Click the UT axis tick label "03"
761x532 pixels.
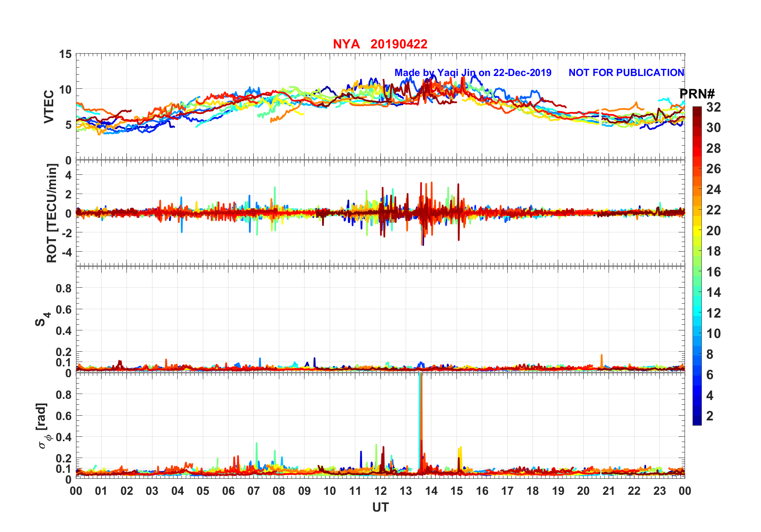[152, 491]
